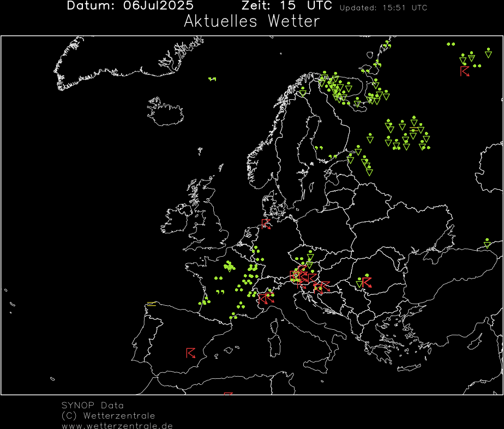Click the two rain dots in the top right corner
The width and height of the screenshot is (504, 429).
click(451, 44)
